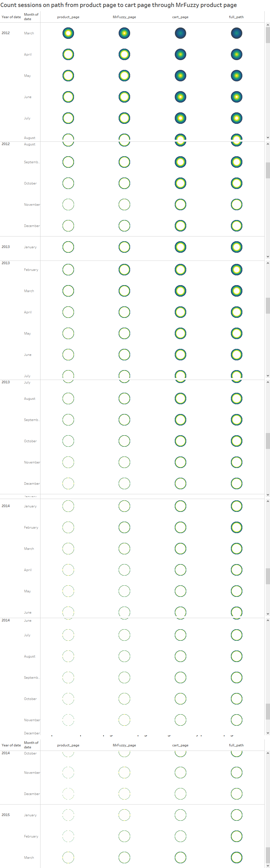Select the truncated September 2013 month label
This screenshot has height=868, width=270.
coord(32,420)
